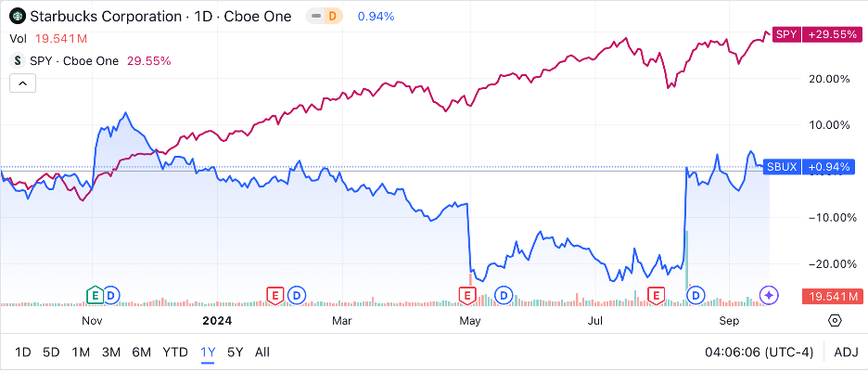Click the green earnings marker near November
The image size is (868, 371).
(94, 295)
